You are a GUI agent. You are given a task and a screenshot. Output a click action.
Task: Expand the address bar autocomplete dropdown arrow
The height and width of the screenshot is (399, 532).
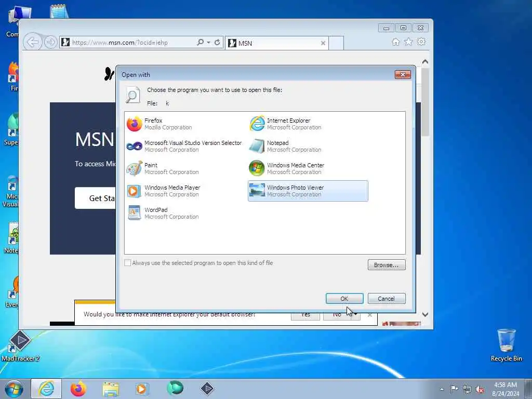coord(209,43)
